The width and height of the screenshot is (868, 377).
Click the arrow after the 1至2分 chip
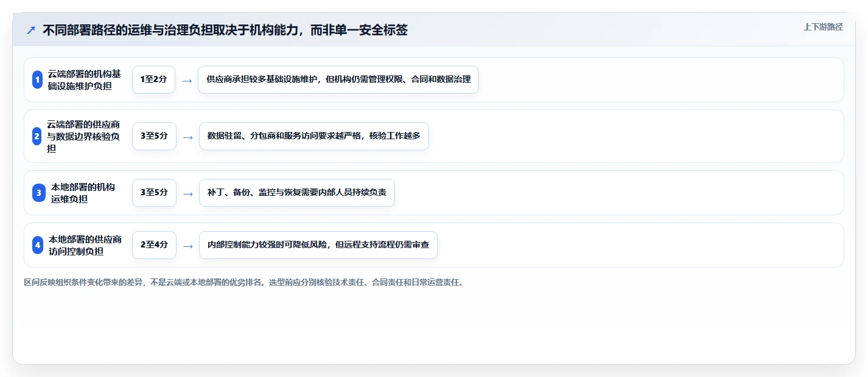pyautogui.click(x=187, y=80)
